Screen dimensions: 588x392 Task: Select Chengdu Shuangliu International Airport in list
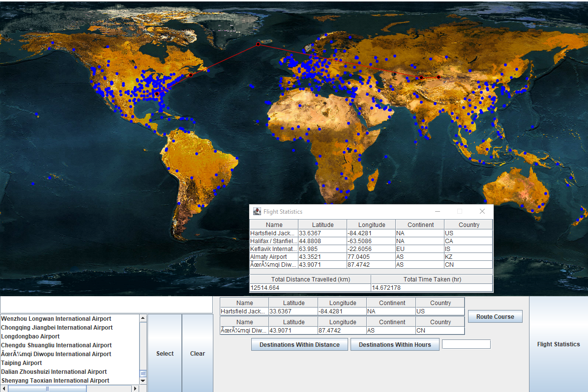56,345
